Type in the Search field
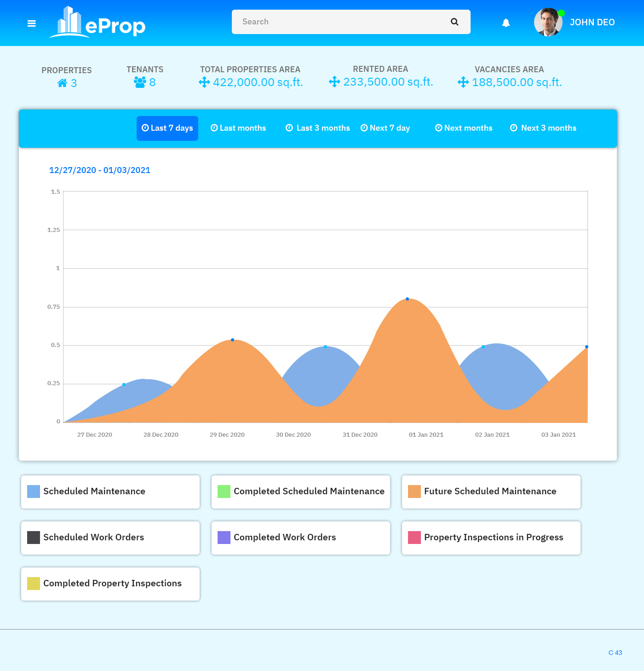The image size is (644, 671). 340,22
